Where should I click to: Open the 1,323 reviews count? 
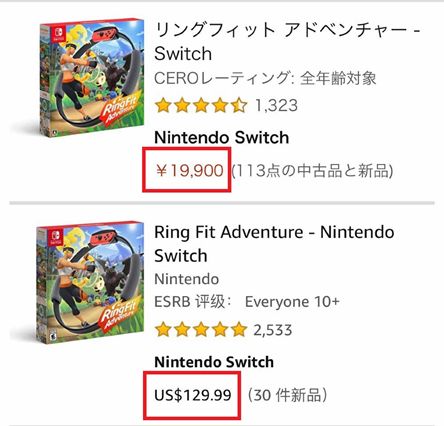[276, 106]
